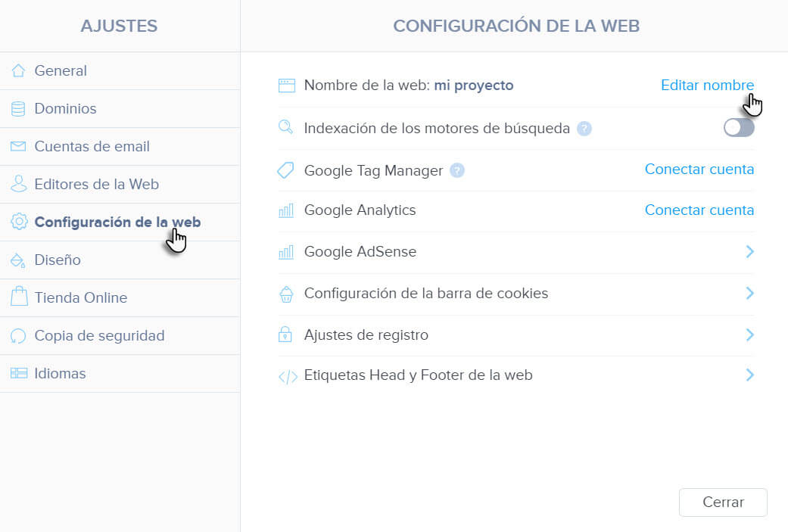Image resolution: width=788 pixels, height=532 pixels.
Task: Click the General house icon
Action: pos(19,71)
